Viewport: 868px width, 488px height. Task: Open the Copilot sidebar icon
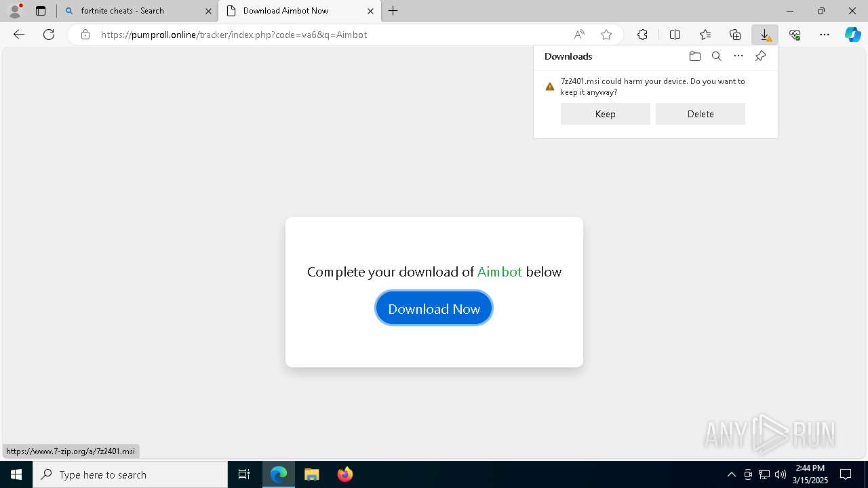coord(853,35)
